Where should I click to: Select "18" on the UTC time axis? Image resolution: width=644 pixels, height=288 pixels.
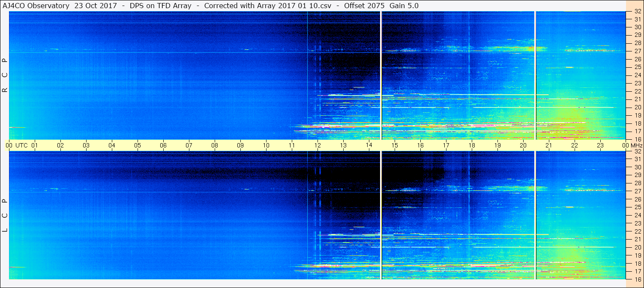472,145
